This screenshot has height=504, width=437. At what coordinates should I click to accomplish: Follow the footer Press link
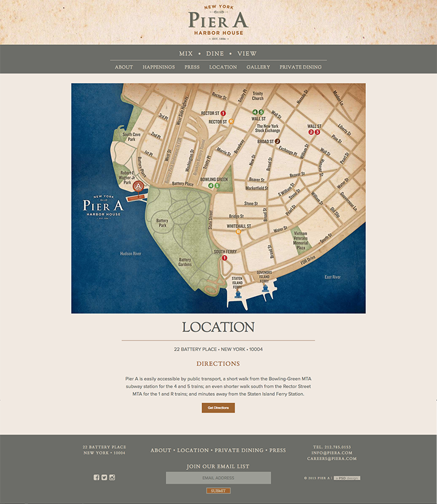(x=277, y=451)
